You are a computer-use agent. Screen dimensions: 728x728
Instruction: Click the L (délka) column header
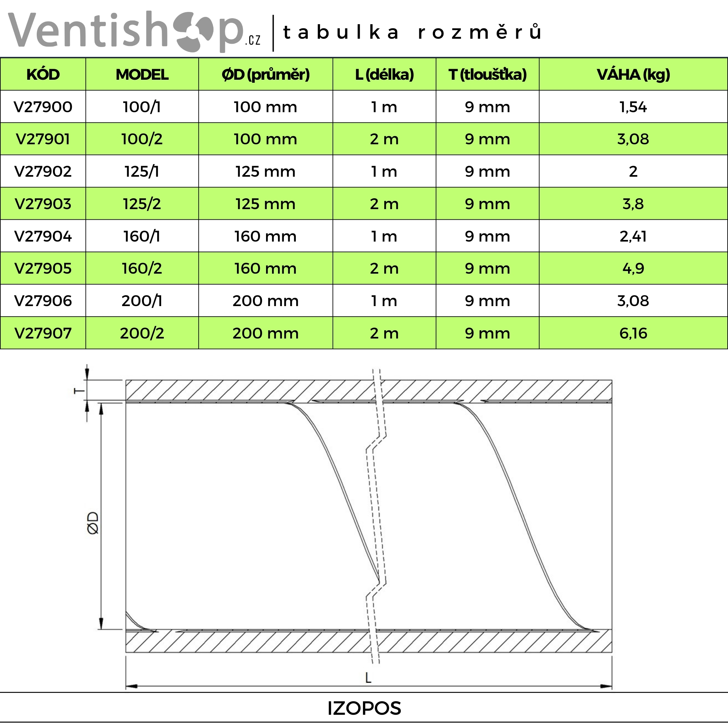[x=384, y=74]
